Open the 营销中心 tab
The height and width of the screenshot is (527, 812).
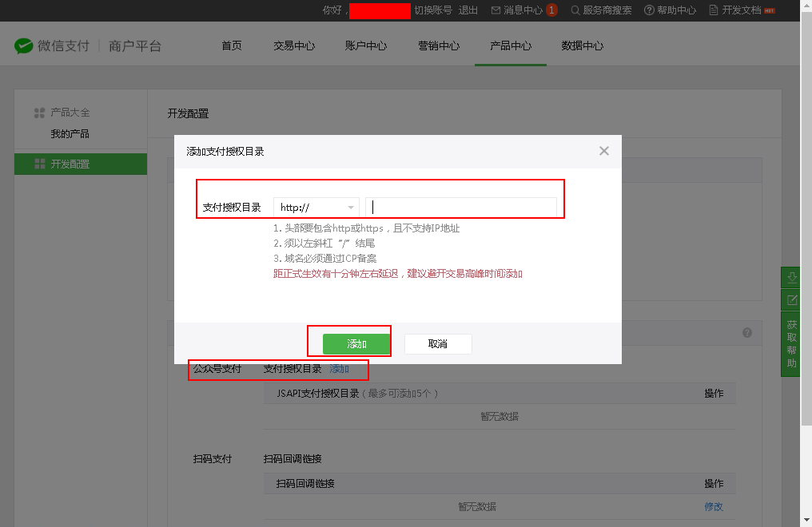[439, 46]
